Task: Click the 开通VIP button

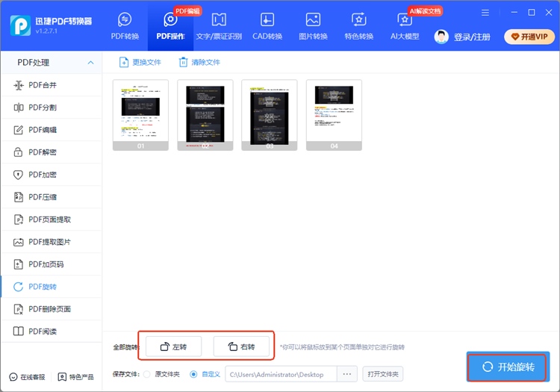Action: [529, 37]
